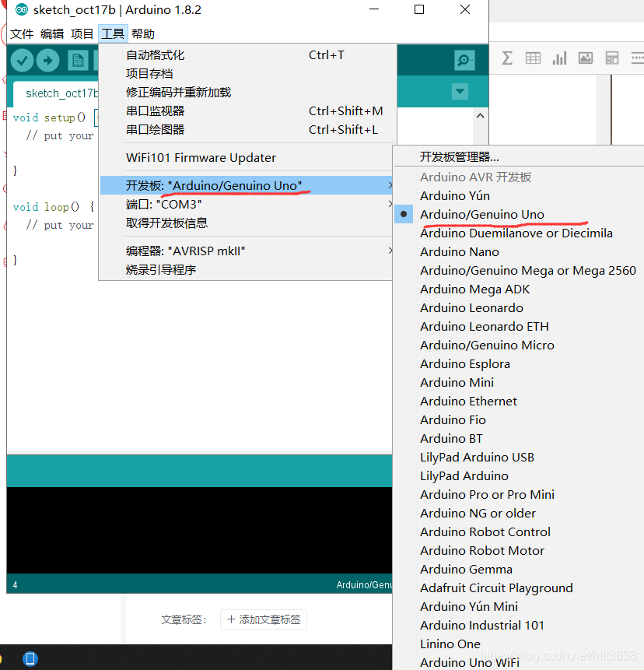
Task: Click the 添加文章标签 button
Action: tap(264, 619)
